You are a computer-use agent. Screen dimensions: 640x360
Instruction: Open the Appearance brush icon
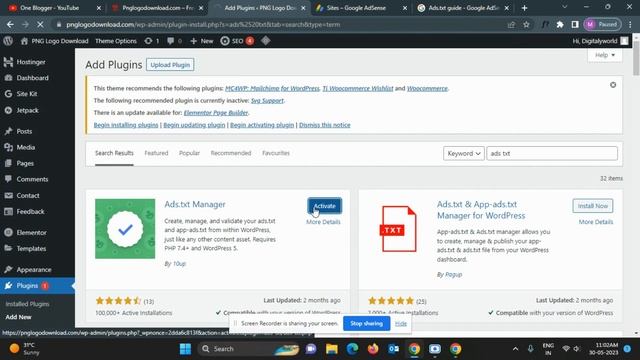[x=8, y=269]
